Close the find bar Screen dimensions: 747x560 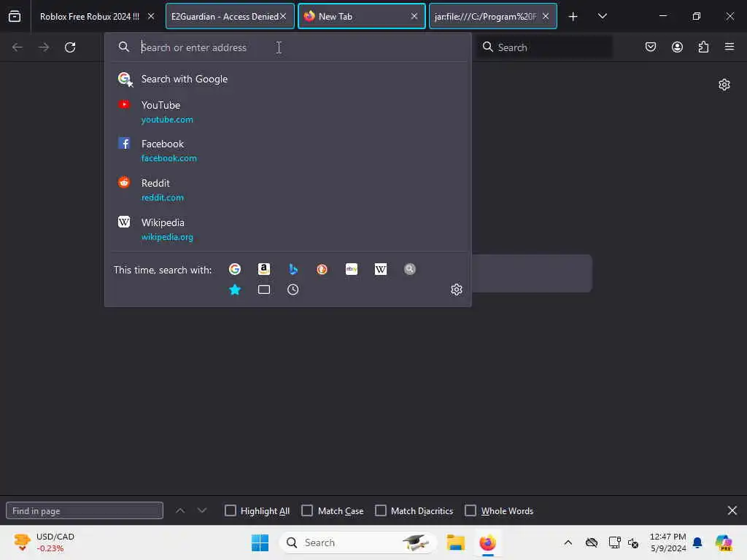(732, 510)
